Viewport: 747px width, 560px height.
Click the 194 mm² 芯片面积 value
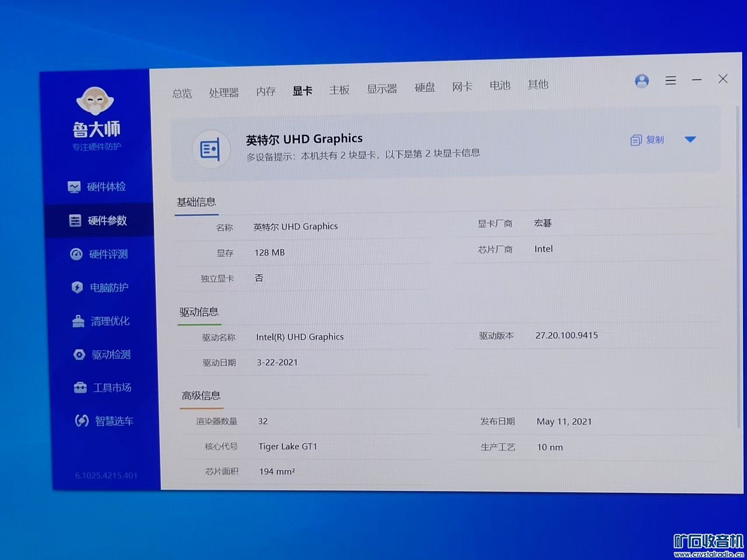(277, 472)
